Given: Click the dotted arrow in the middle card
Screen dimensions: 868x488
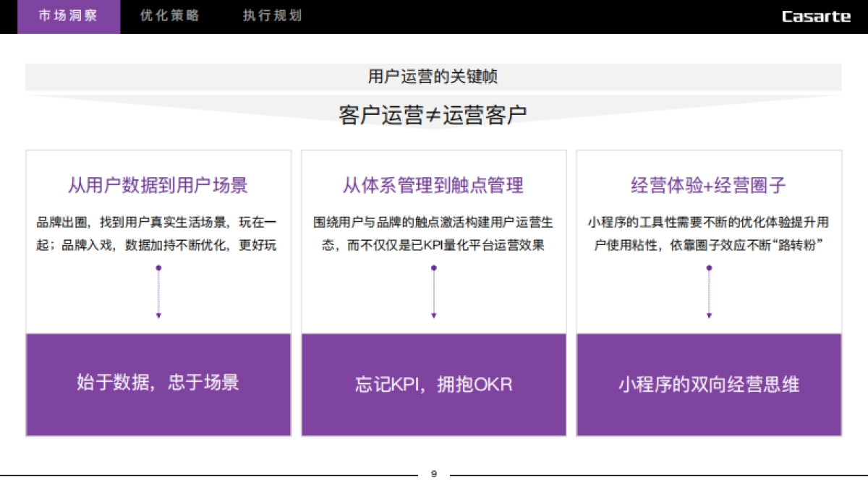Looking at the screenshot, I should 433,293.
